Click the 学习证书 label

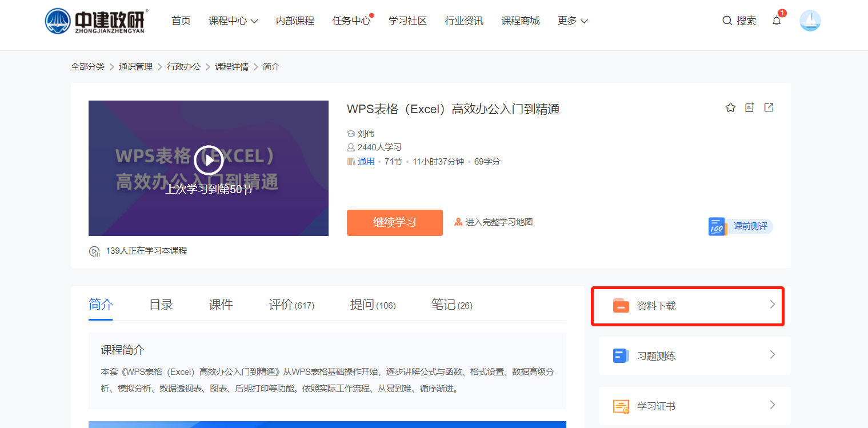point(656,406)
